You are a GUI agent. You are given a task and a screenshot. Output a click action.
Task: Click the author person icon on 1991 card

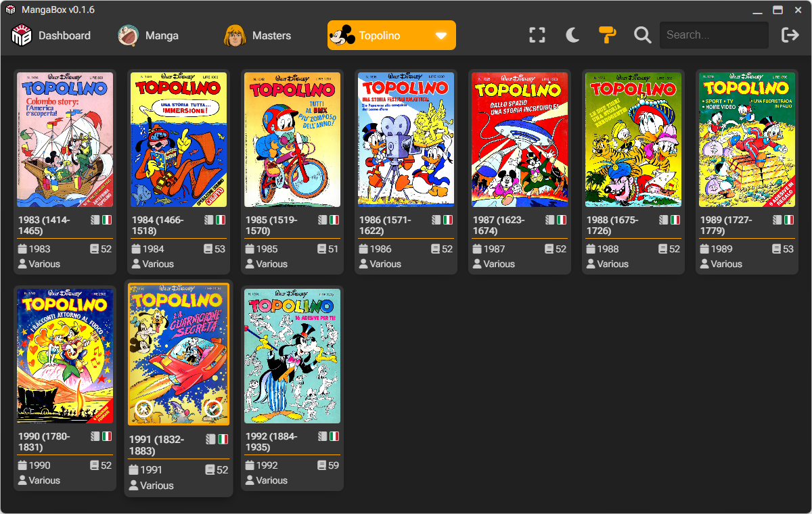click(134, 486)
